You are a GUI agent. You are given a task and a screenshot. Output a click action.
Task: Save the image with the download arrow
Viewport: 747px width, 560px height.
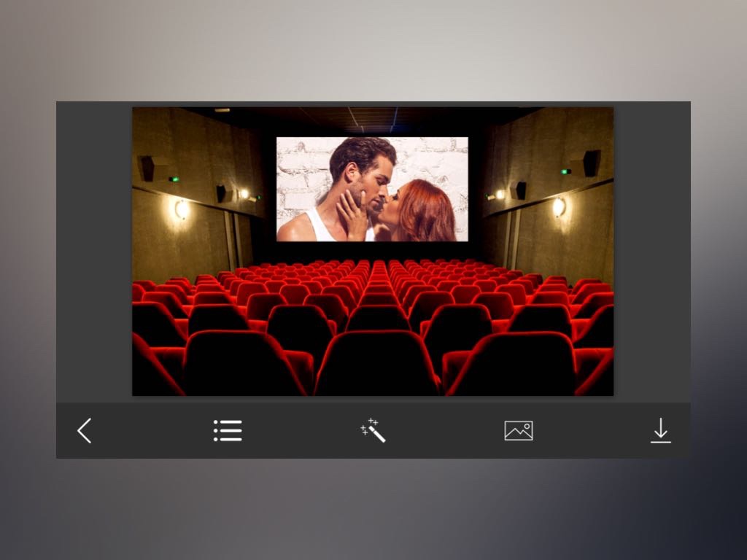click(x=661, y=430)
